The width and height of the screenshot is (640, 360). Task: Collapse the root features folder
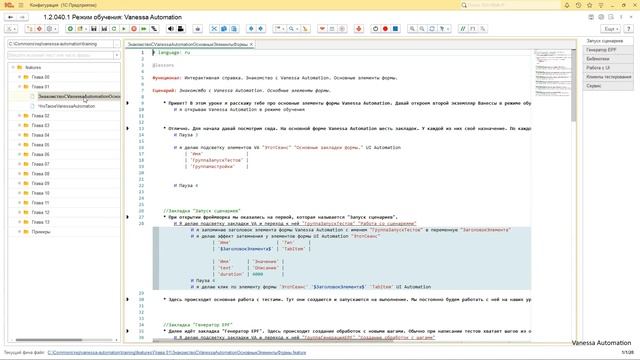tap(13, 67)
